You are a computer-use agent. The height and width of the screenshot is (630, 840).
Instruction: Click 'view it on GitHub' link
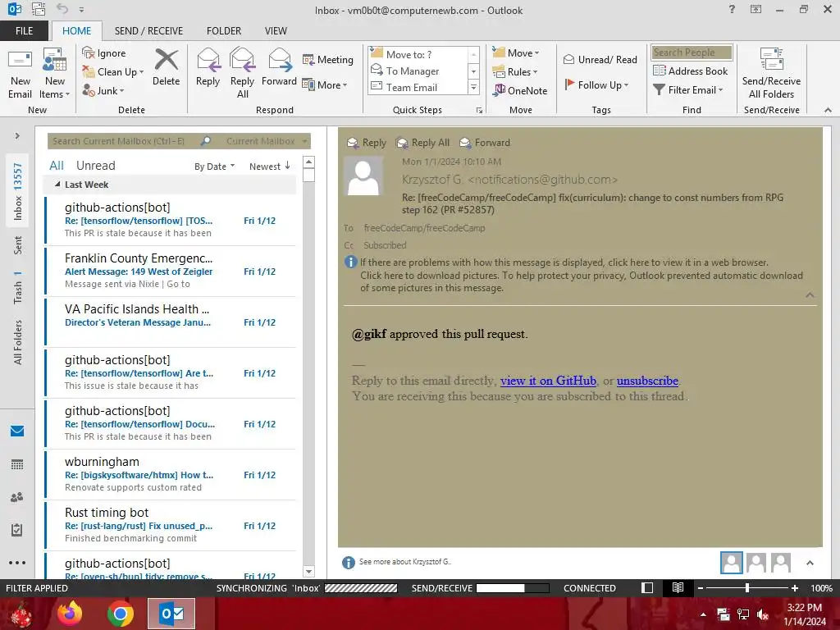[548, 381]
